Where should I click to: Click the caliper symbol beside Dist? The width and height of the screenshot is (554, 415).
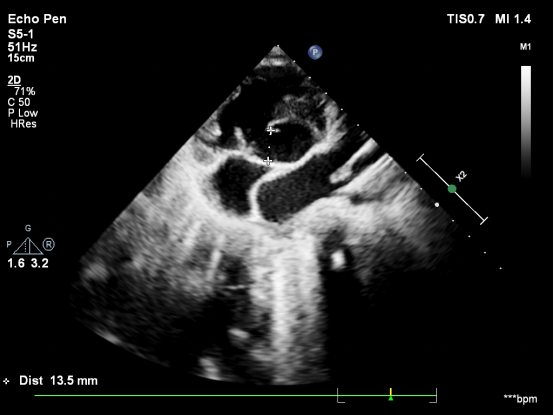click(x=6, y=381)
